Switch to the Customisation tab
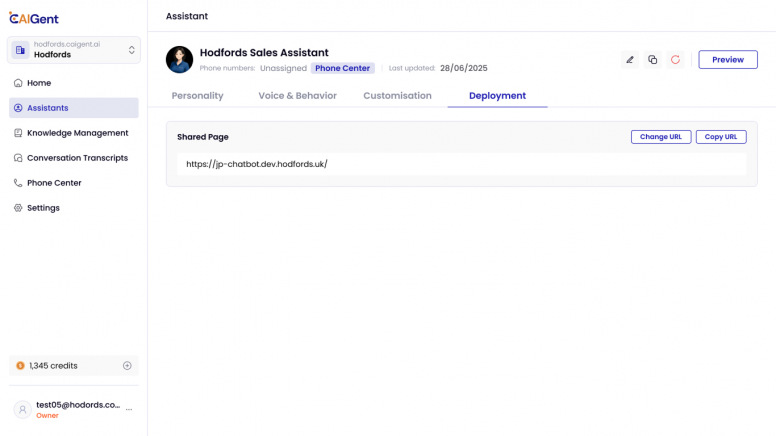Screen dimensions: 776x436 click(x=397, y=96)
